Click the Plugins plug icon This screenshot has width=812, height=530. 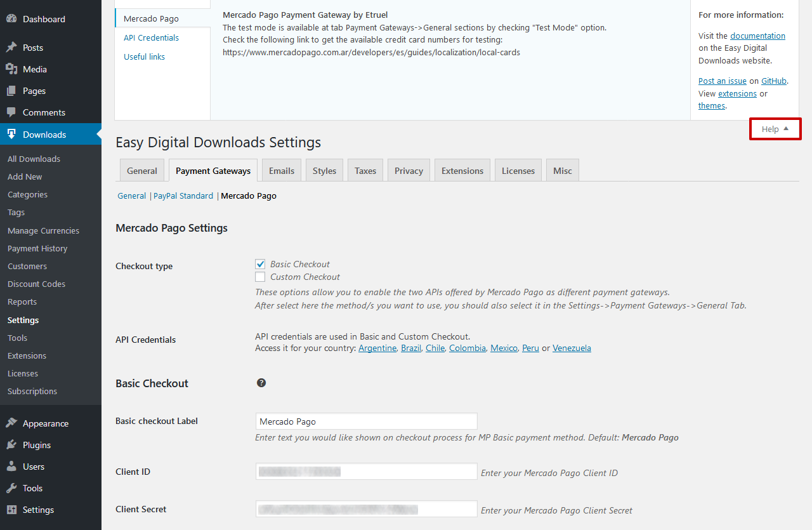11,445
